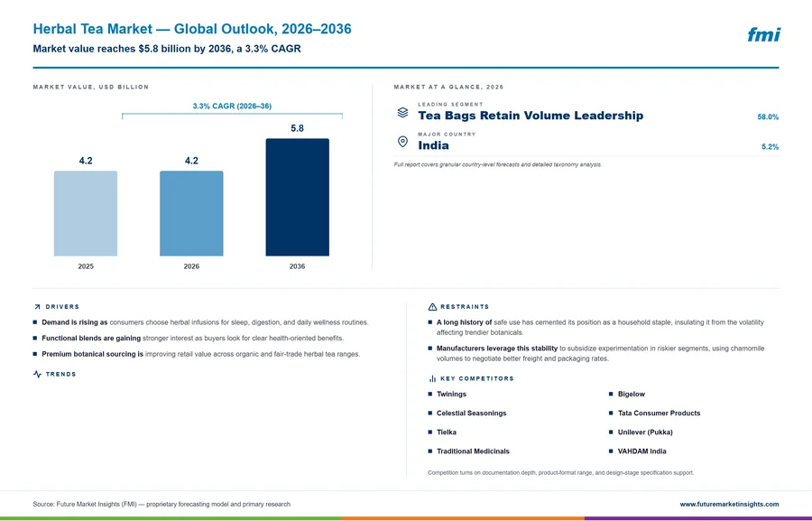Select the 2025 light blue bar
Image resolution: width=812 pixels, height=521 pixels.
coord(86,214)
